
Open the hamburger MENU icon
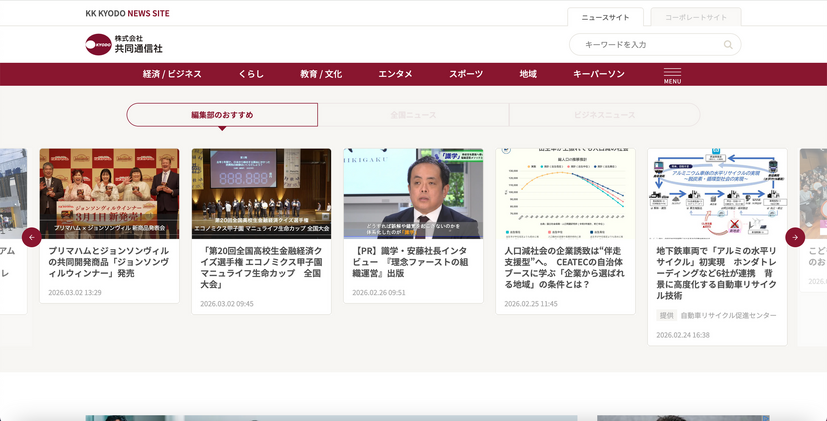672,75
